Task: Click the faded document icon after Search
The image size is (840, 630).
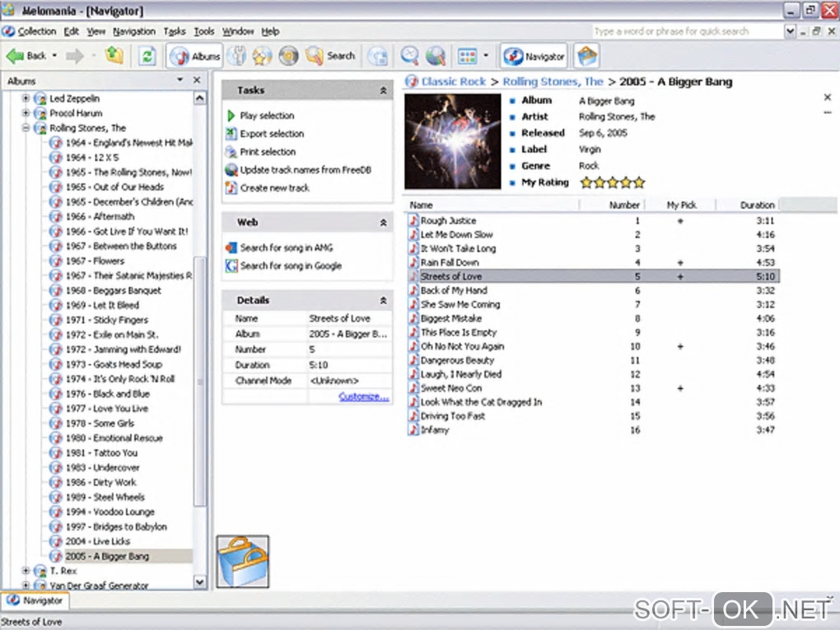Action: 378,56
